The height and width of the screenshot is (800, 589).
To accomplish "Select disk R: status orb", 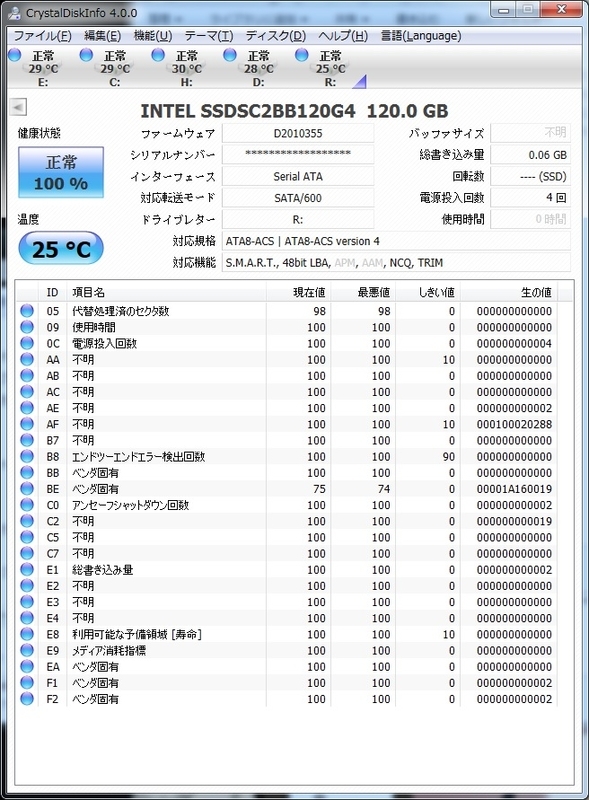I will coord(302,54).
